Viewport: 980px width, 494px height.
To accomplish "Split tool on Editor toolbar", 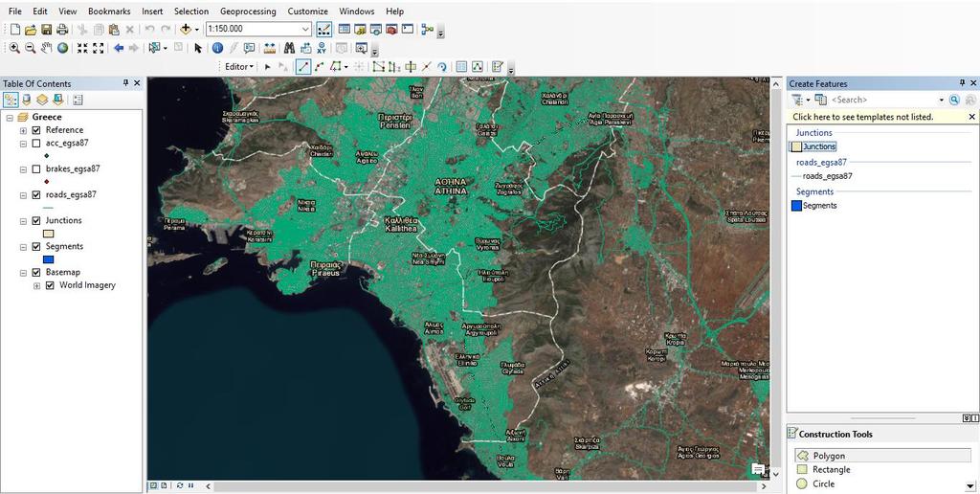I will [x=426, y=67].
